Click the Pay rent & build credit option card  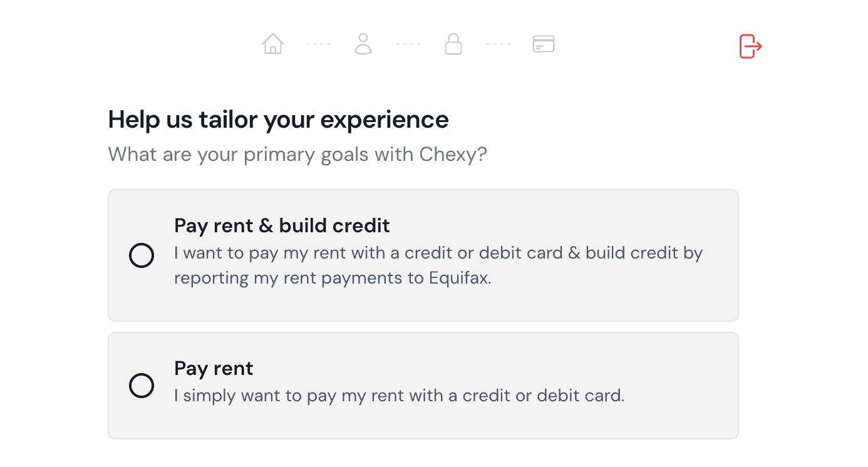point(423,255)
